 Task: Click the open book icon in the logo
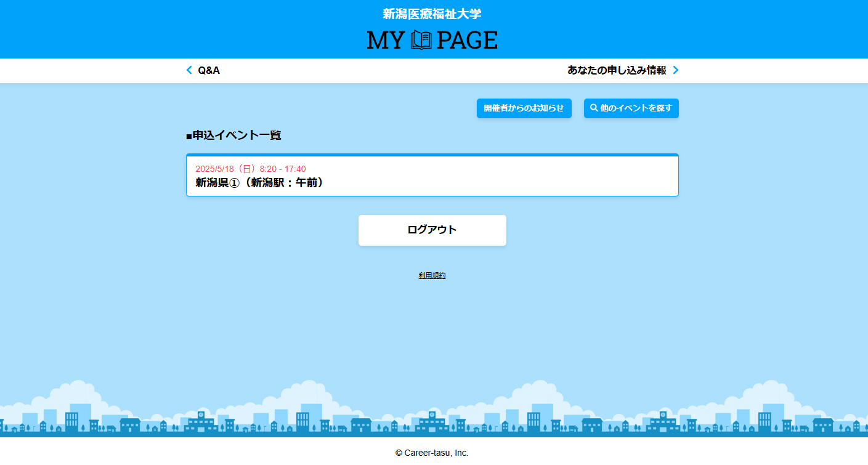421,41
